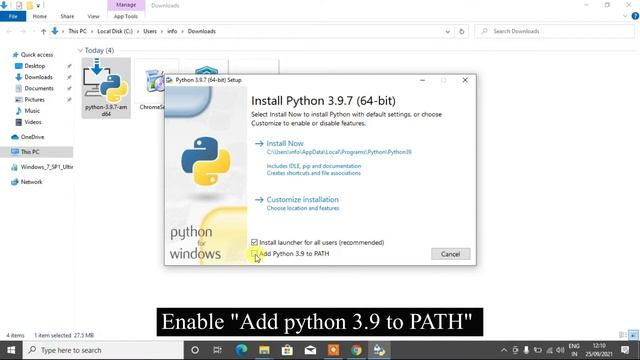
Task: Open the View ribbon tab
Action: tap(93, 16)
